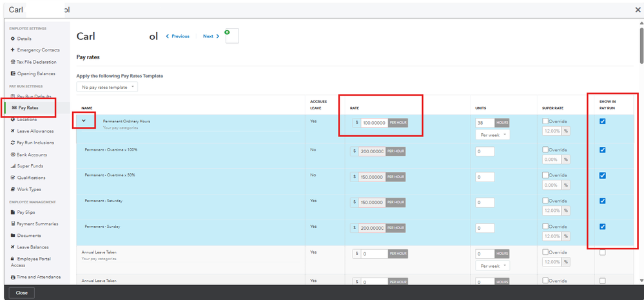Tick super Override for Permanent Ordinary Hours

545,120
